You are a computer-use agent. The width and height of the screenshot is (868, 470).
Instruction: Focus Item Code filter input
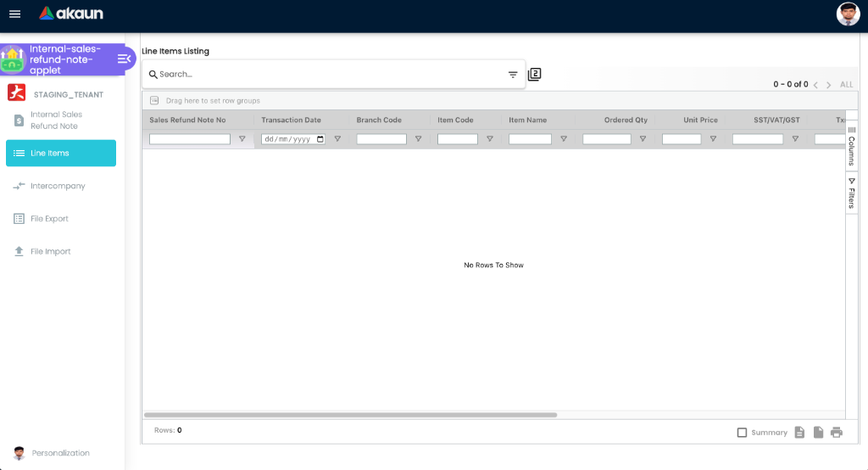point(457,139)
